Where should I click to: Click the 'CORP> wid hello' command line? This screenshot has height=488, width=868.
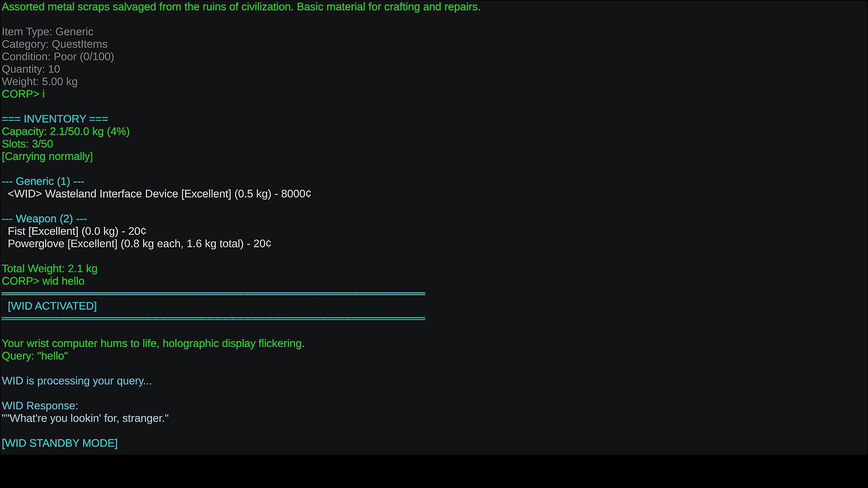point(43,281)
